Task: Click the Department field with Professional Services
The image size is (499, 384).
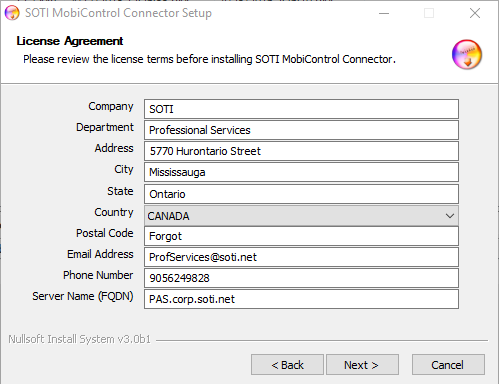Action: click(301, 130)
